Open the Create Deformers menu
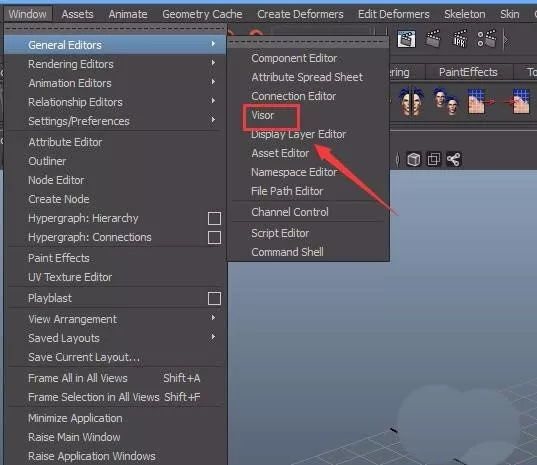 tap(300, 14)
